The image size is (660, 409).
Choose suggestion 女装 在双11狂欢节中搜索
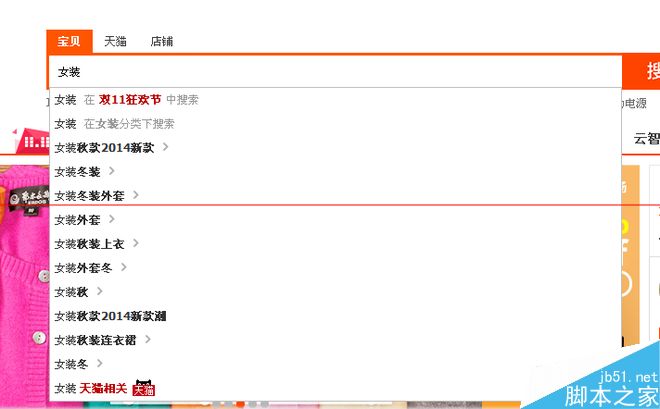335,100
